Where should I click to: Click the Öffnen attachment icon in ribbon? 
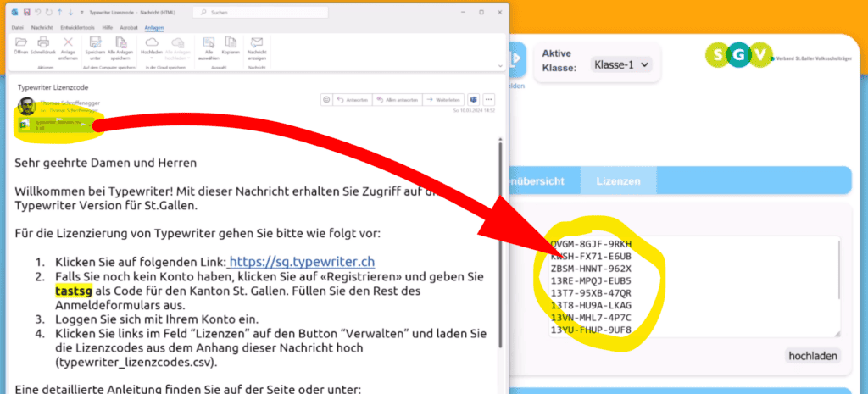tap(21, 42)
